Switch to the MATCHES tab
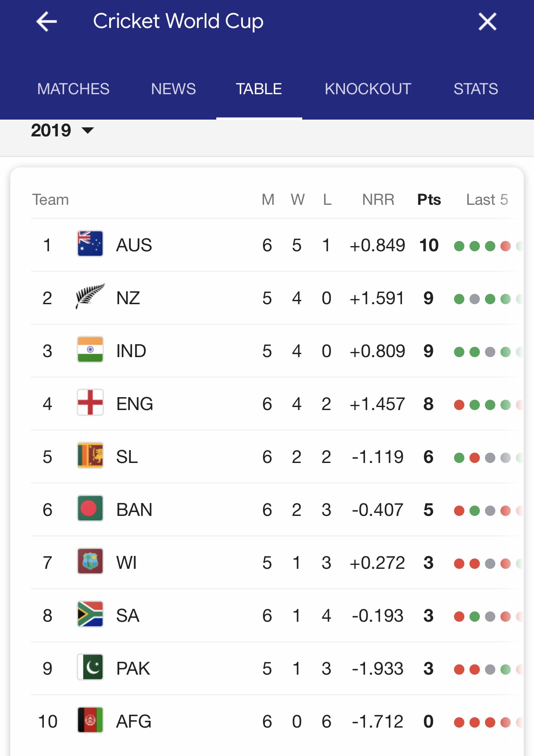The width and height of the screenshot is (534, 756). (73, 89)
